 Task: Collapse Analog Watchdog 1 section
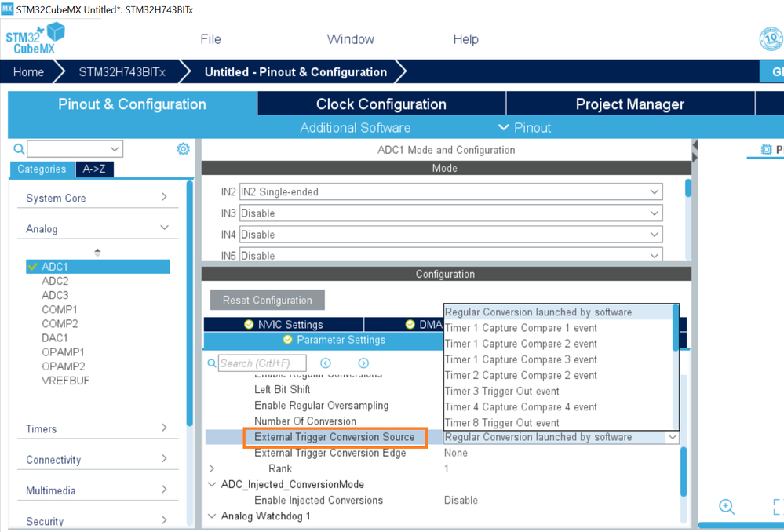212,516
